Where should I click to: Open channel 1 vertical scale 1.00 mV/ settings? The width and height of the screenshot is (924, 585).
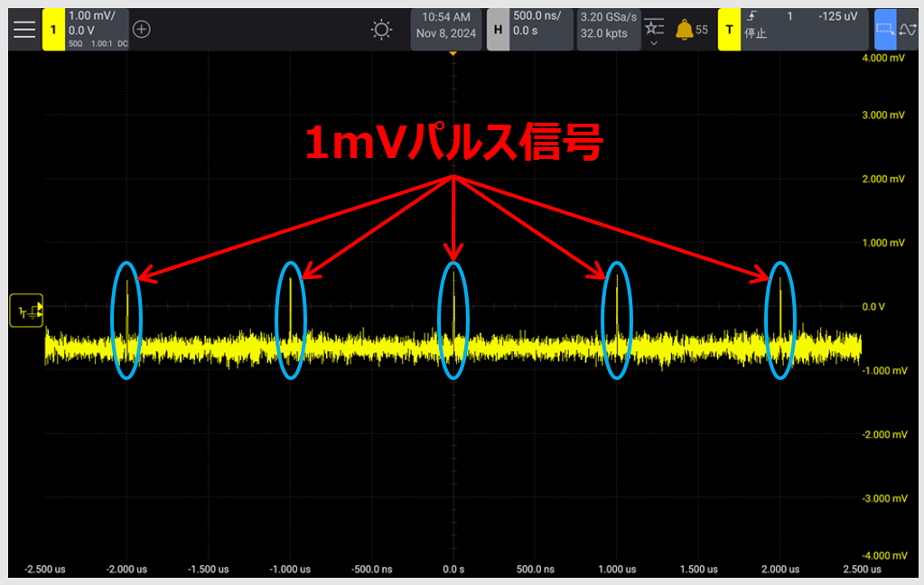coord(92,16)
